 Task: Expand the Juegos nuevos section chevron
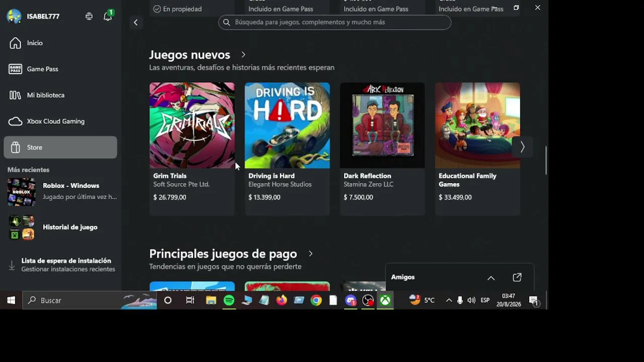point(243,54)
